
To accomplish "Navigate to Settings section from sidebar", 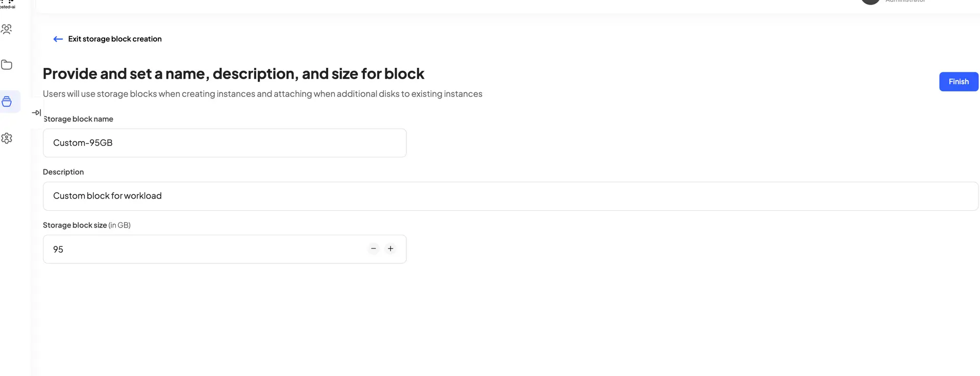I will (7, 138).
